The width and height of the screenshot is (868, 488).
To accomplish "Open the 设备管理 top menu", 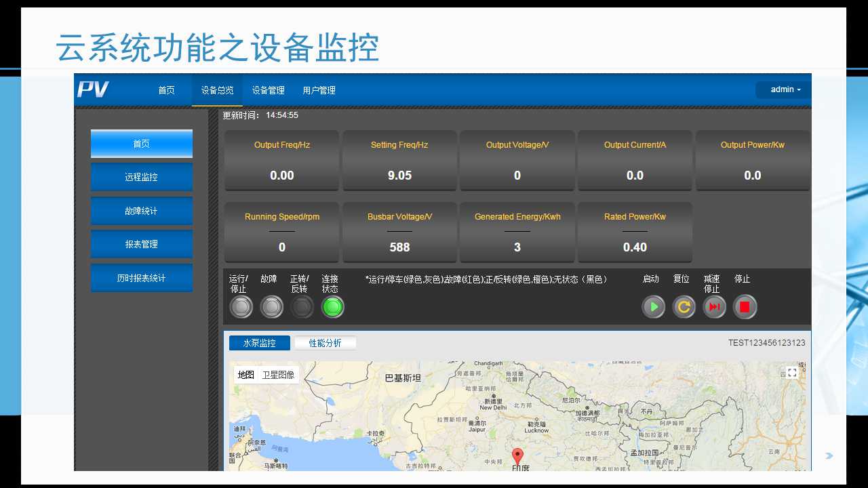I will pyautogui.click(x=268, y=90).
